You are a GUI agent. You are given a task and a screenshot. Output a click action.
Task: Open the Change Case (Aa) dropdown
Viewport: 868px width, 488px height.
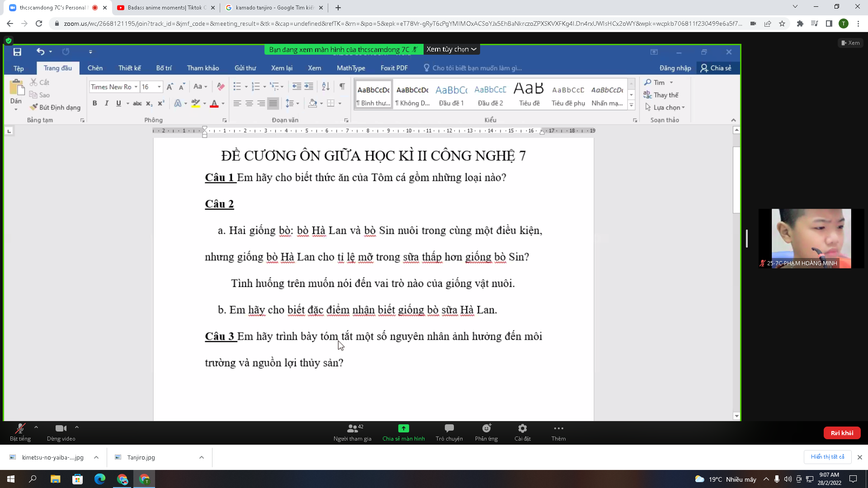200,87
